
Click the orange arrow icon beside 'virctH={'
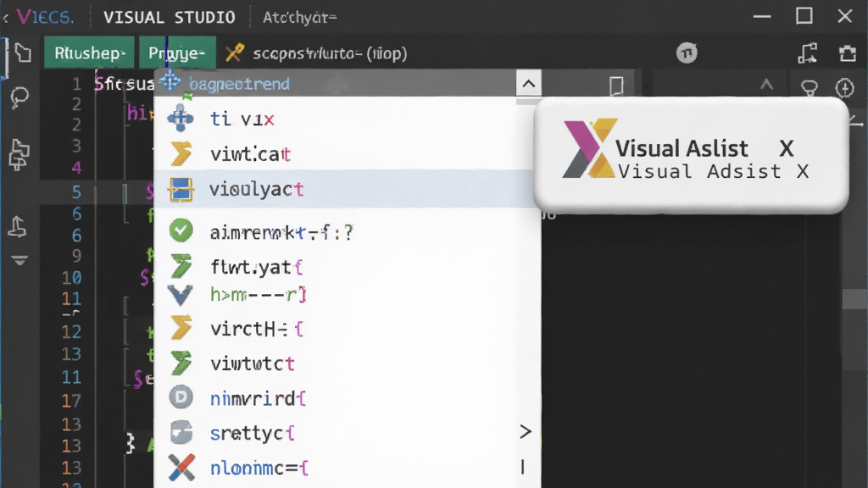tap(181, 328)
